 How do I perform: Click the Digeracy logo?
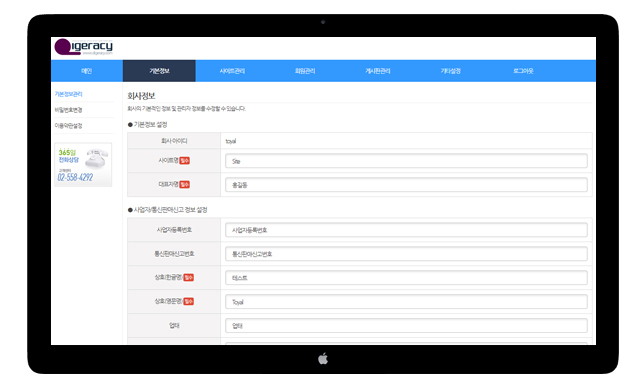[x=83, y=47]
